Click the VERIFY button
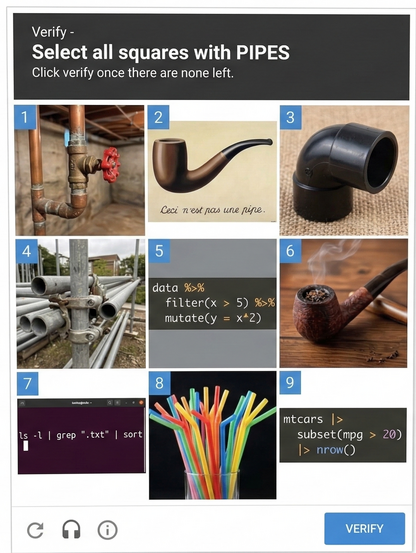416x553 pixels. [365, 528]
